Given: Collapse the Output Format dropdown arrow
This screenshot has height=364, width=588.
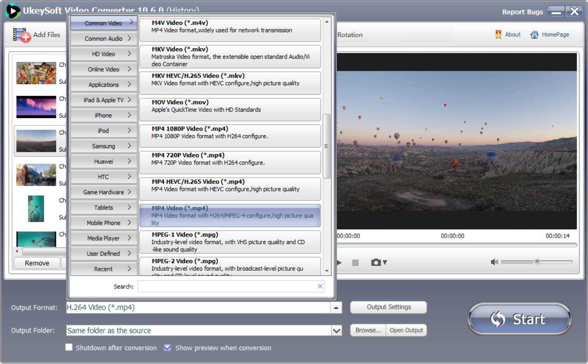Looking at the screenshot, I should [336, 308].
